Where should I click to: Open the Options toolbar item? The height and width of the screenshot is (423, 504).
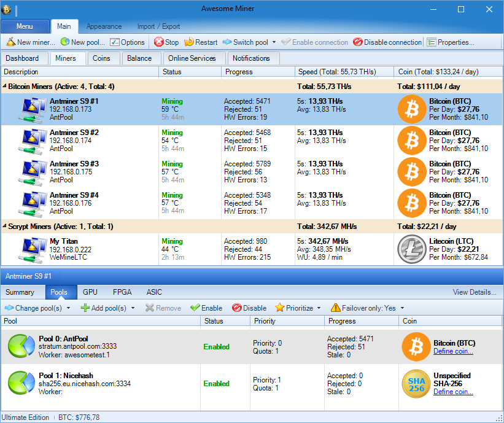(127, 42)
